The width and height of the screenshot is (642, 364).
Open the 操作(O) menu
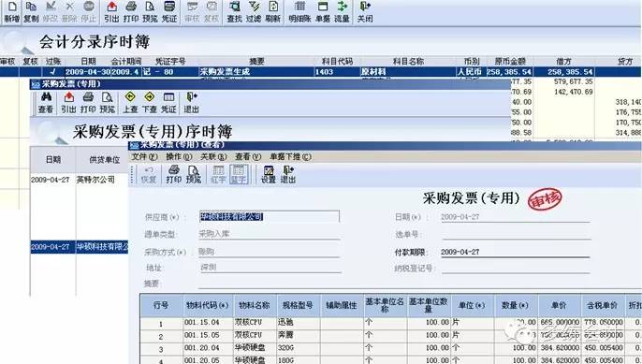[179, 157]
